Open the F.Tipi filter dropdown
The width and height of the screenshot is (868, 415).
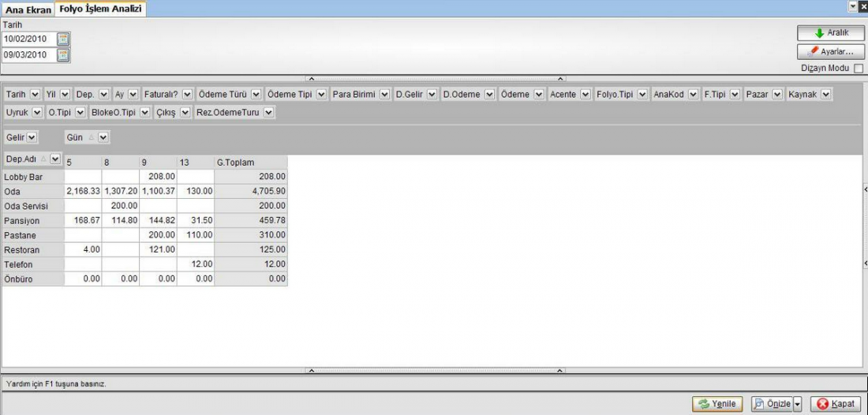[735, 95]
